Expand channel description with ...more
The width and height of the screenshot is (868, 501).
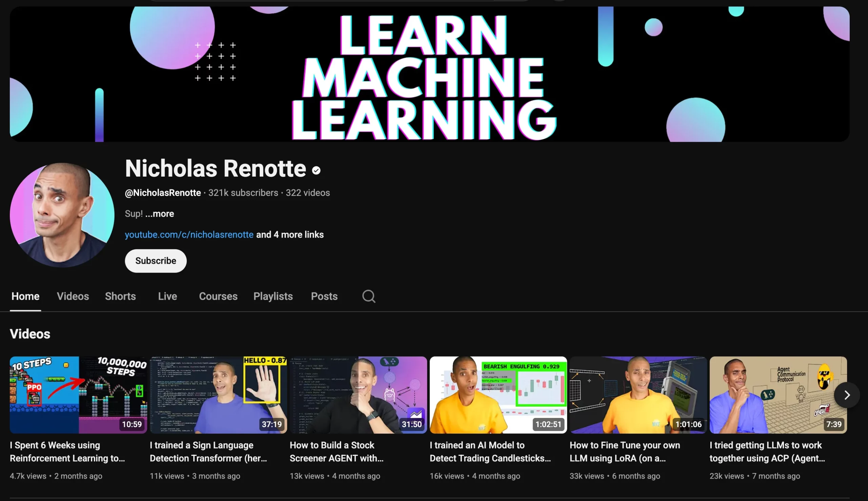pos(159,214)
